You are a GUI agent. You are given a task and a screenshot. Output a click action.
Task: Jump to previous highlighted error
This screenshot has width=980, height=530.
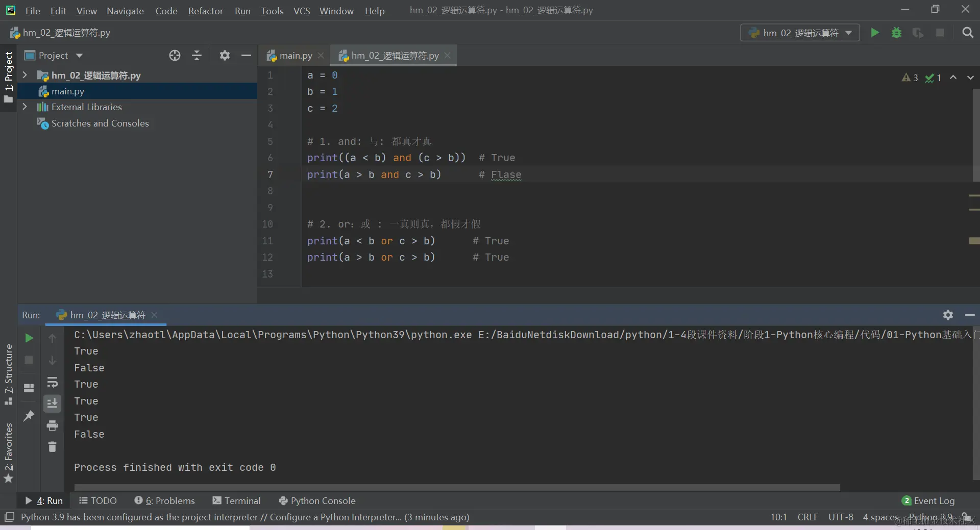pyautogui.click(x=953, y=78)
